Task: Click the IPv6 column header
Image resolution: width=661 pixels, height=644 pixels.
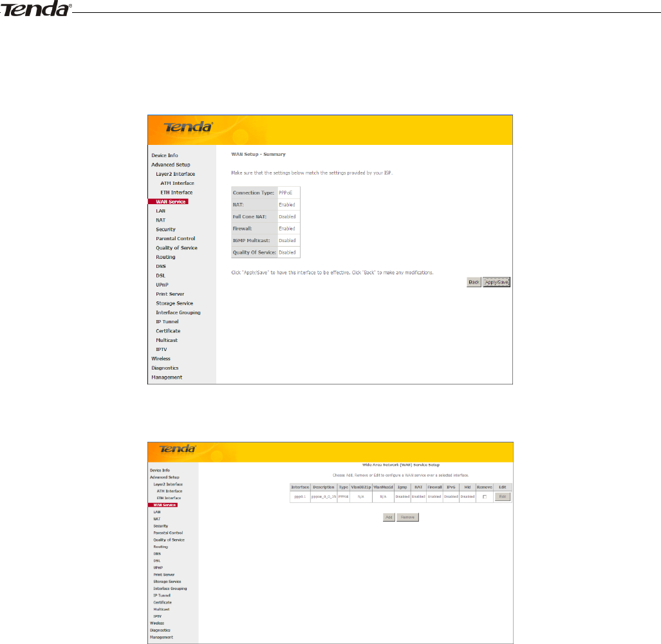Action: (451, 487)
